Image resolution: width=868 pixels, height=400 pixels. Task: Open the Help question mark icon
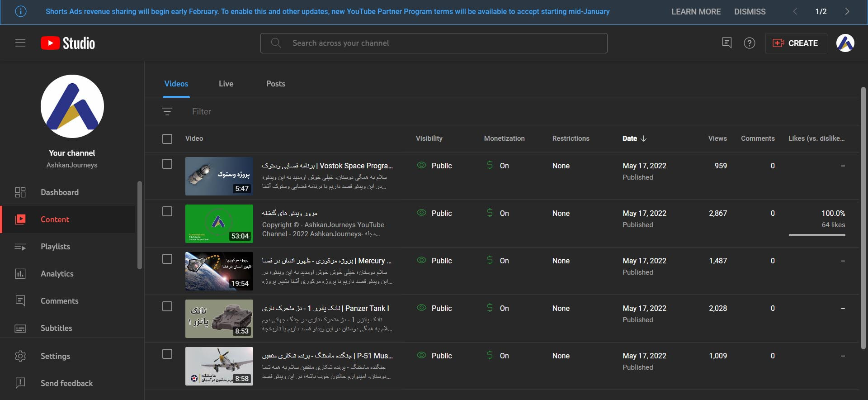coord(750,43)
